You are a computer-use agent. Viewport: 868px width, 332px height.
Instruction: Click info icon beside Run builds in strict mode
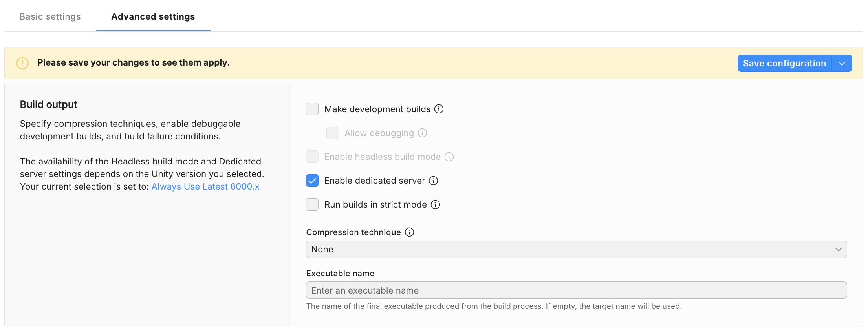tap(435, 204)
